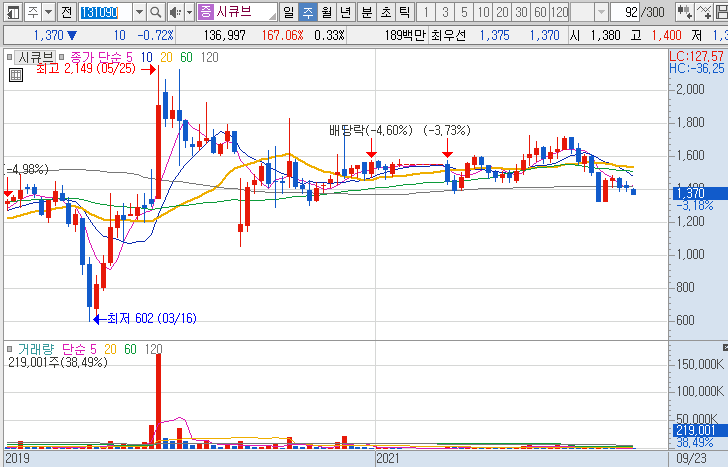Screen dimensions: 728x467
Task: Toggle the small square before 시큐브 label
Action: 9,58
